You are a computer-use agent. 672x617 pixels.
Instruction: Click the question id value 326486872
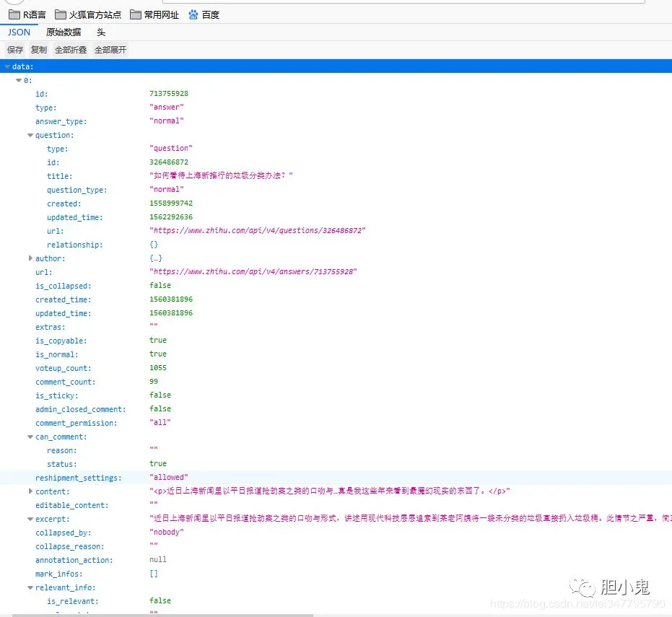169,162
